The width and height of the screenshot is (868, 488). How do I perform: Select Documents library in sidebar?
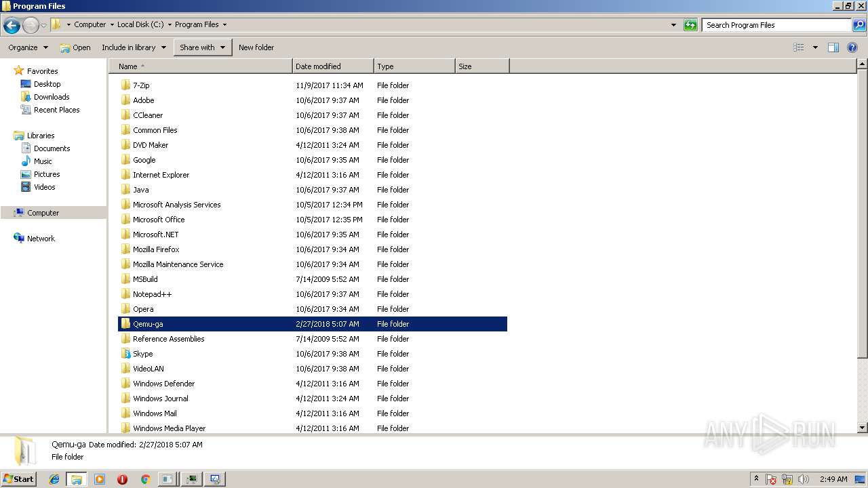pos(52,148)
